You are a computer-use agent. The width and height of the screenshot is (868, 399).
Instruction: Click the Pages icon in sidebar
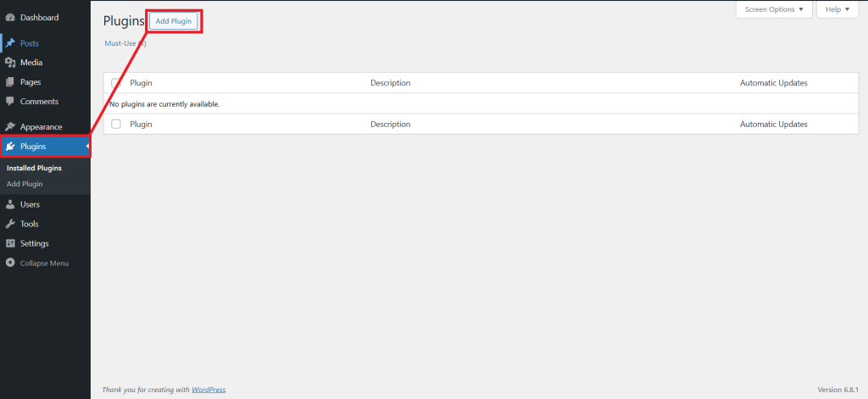pyautogui.click(x=10, y=82)
